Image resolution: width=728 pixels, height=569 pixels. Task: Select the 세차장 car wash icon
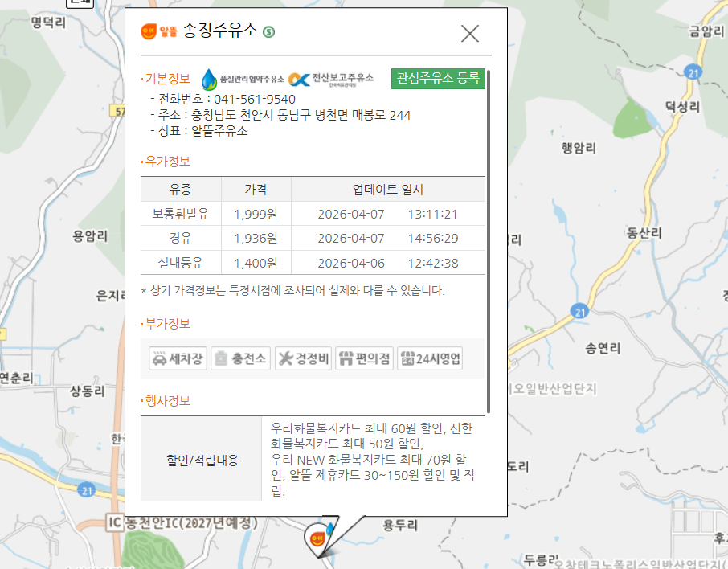pyautogui.click(x=178, y=359)
